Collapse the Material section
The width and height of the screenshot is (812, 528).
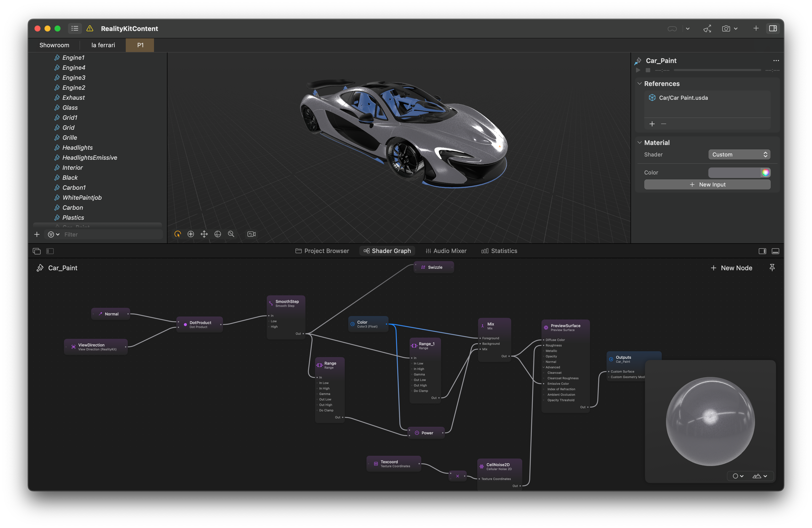tap(639, 142)
